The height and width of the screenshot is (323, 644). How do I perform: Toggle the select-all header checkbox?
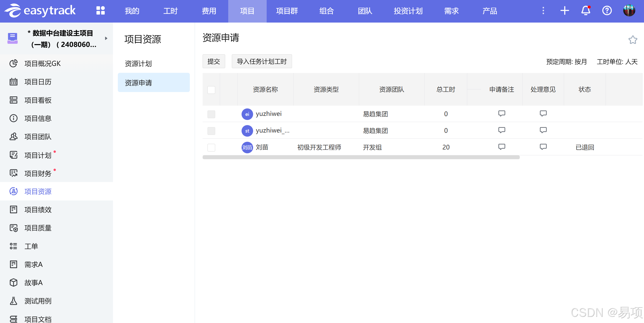pos(211,90)
